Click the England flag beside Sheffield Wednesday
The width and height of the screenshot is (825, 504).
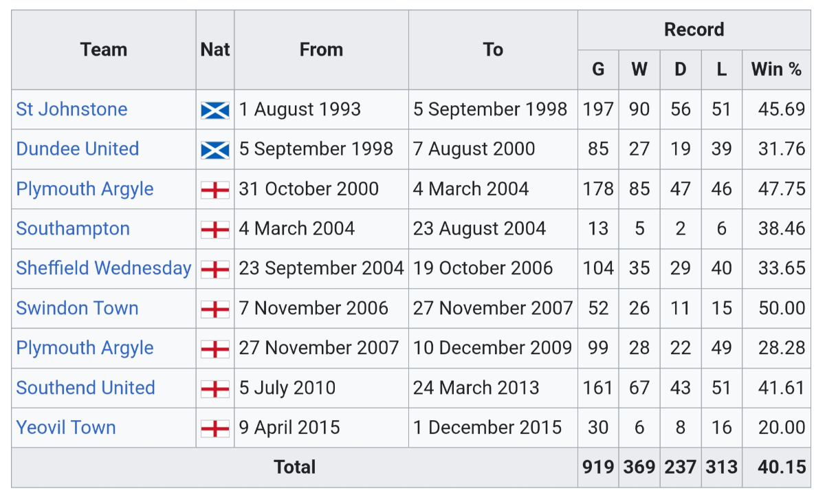(x=215, y=270)
